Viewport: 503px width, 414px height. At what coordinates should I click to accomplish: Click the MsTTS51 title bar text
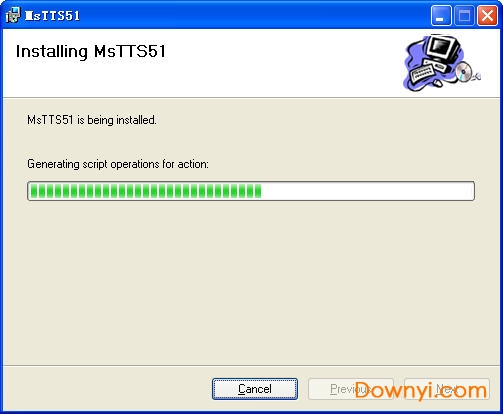53,16
